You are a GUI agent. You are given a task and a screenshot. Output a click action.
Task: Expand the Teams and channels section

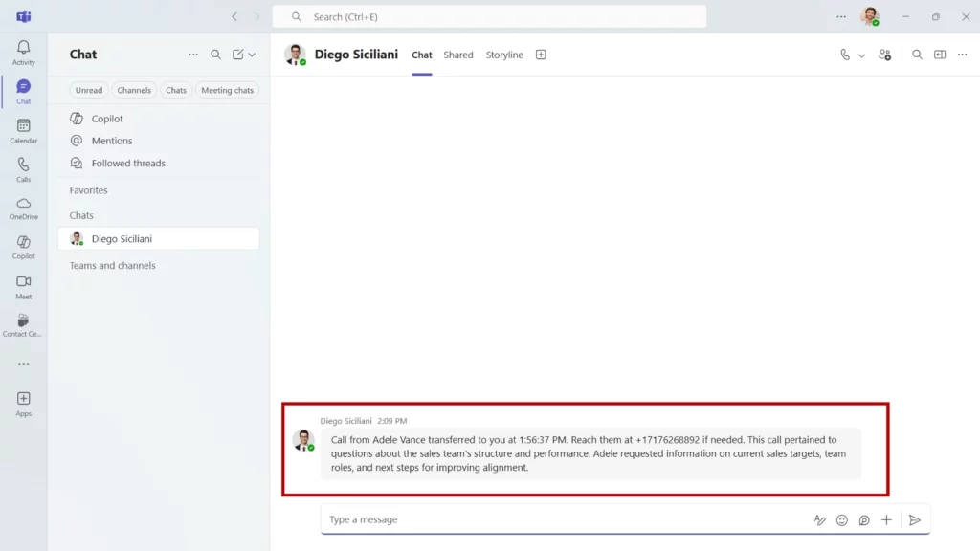(x=112, y=266)
